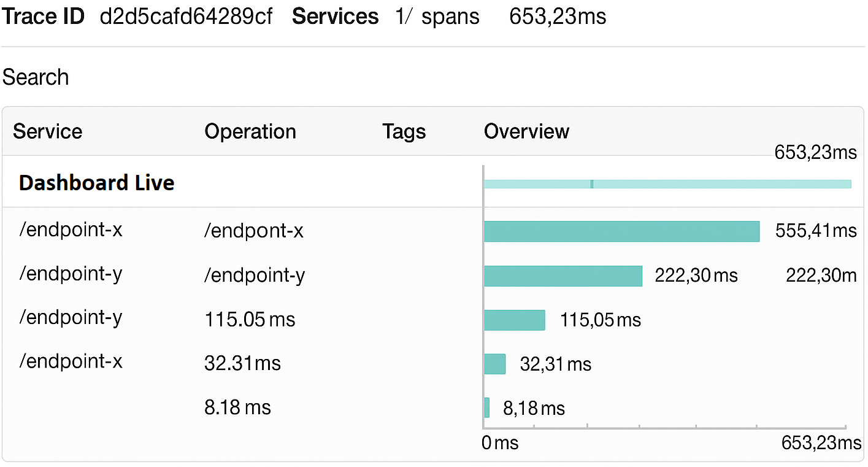
Task: Select the 555,41ms span bar
Action: click(621, 231)
